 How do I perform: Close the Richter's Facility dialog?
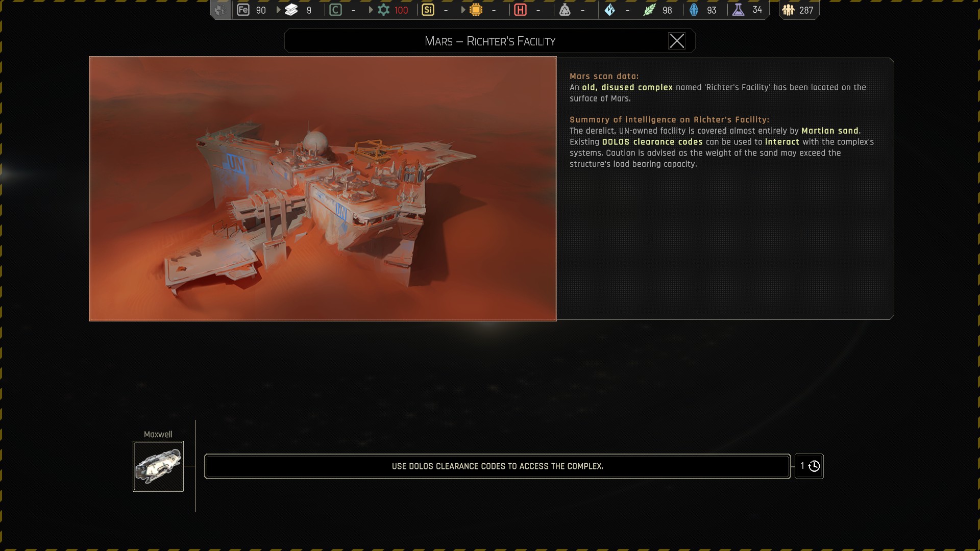click(677, 41)
